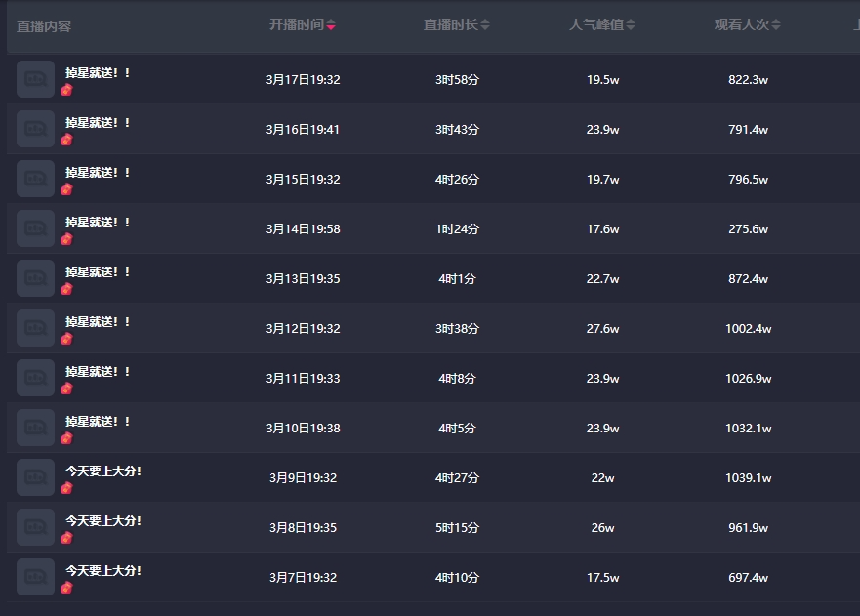Click the red packet icon in March 17 row
This screenshot has height=616, width=860.
point(66,90)
